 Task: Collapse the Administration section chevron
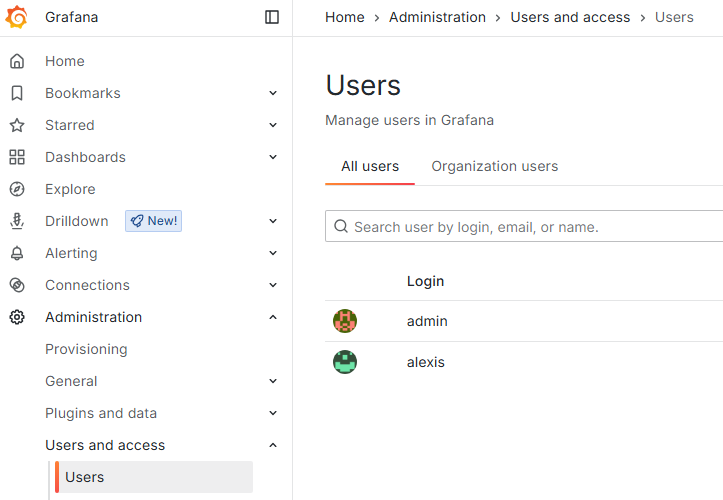point(273,317)
